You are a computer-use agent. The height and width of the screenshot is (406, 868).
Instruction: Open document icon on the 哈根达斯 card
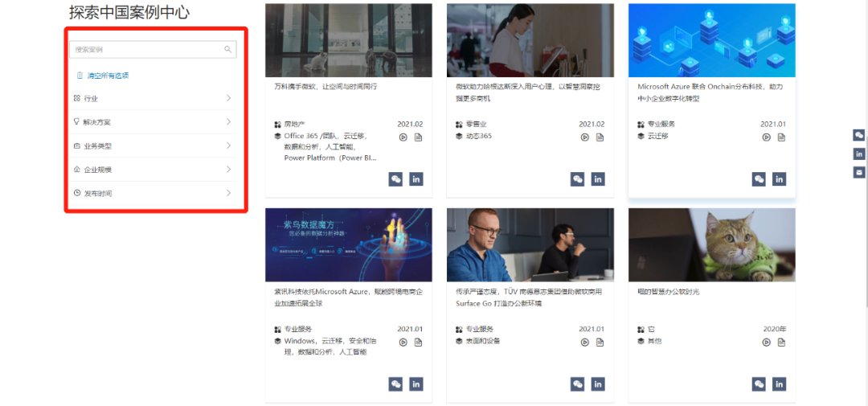point(600,137)
